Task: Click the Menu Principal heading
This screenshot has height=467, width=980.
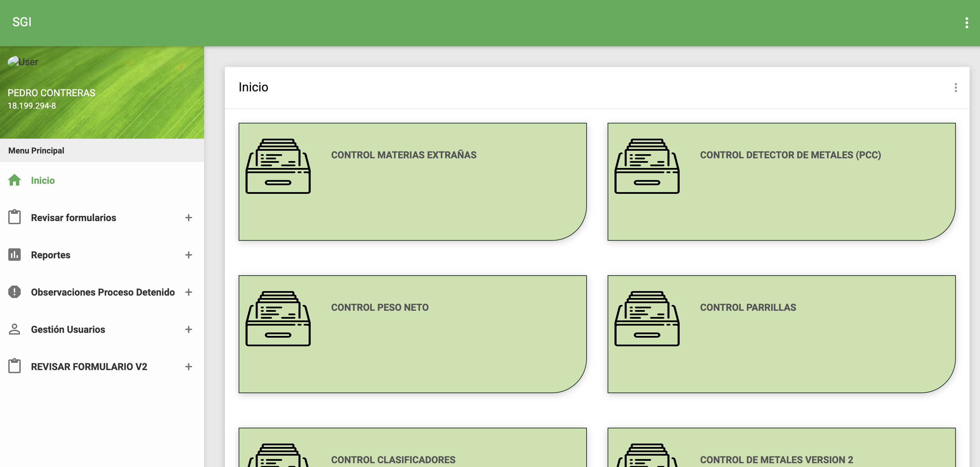Action: [x=36, y=150]
